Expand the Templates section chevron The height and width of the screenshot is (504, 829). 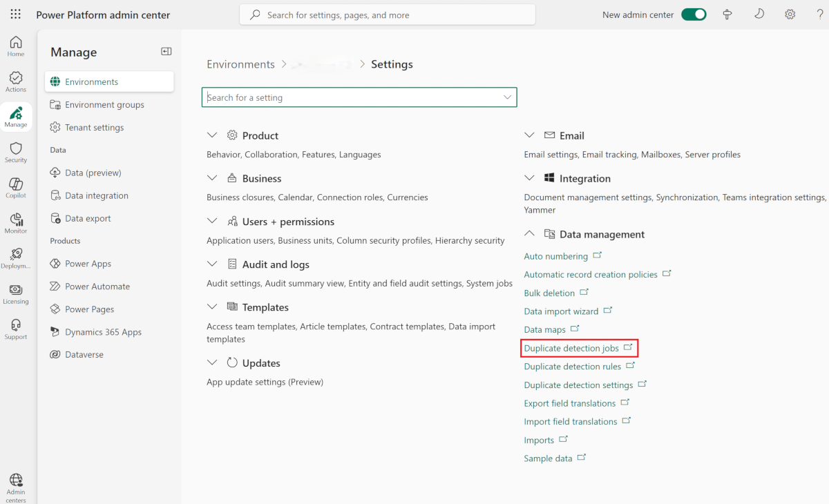[x=212, y=307]
